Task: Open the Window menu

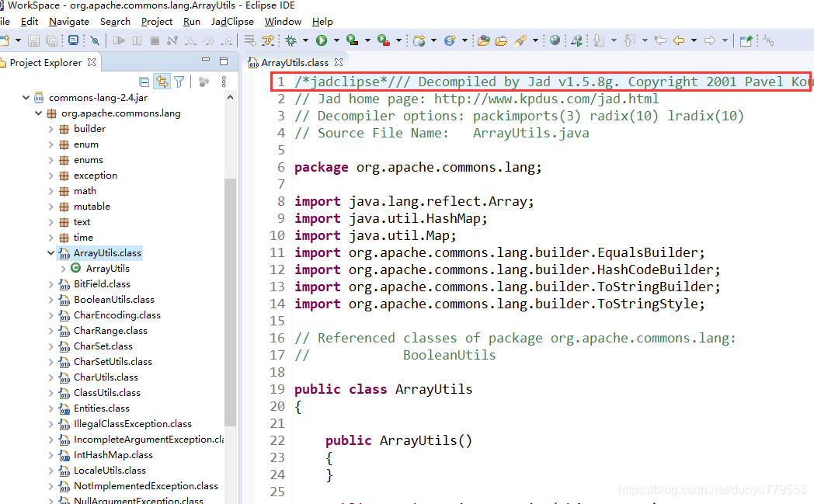Action: pos(283,21)
